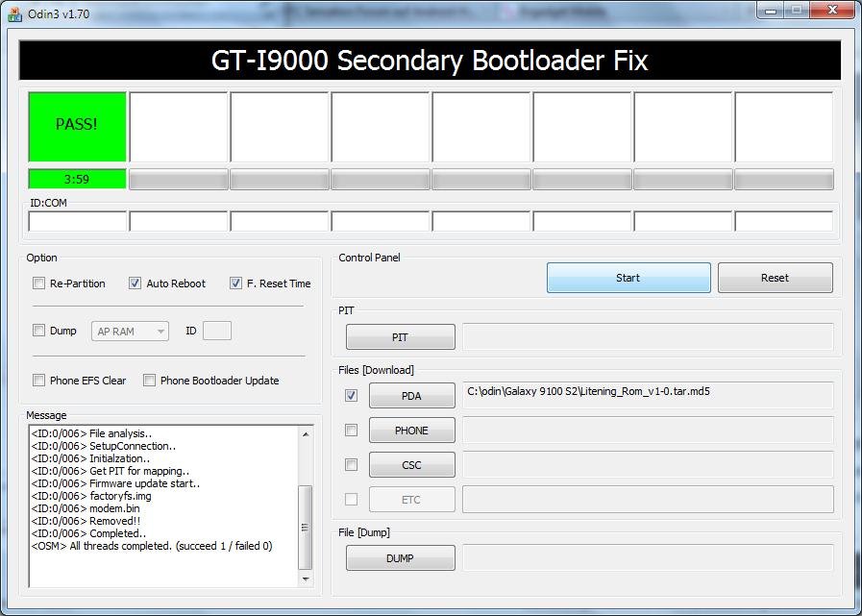The width and height of the screenshot is (862, 616).
Task: Choose a file with the PDA button
Action: [411, 395]
